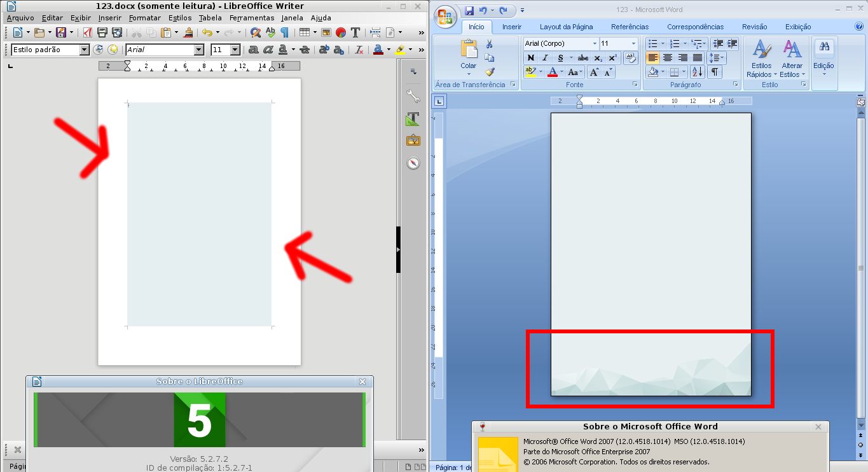Open Styles deck in Writer sidebar
This screenshot has height=472, width=868.
pyautogui.click(x=413, y=119)
